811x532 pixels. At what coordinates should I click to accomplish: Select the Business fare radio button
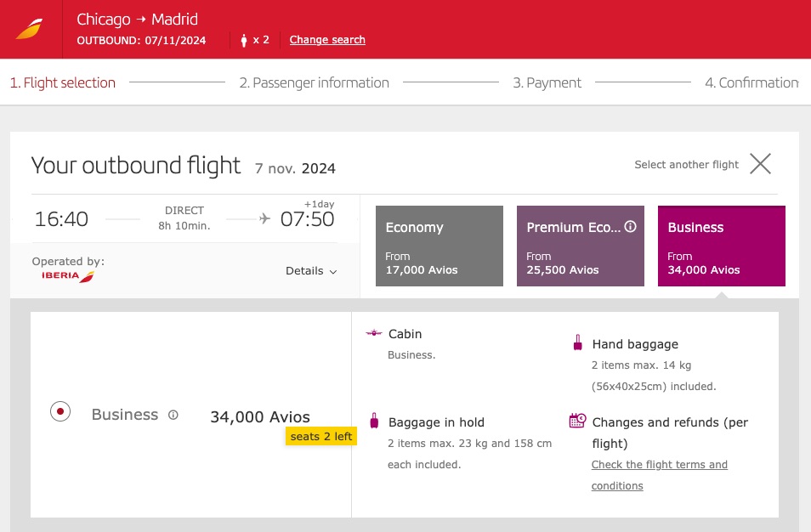click(x=60, y=410)
